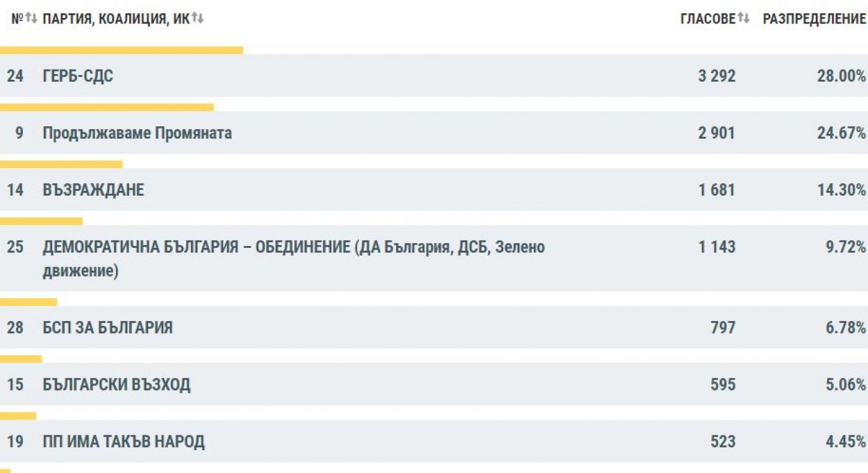The height and width of the screenshot is (473, 868).
Task: Click the ГЛАСОВЕ column header text
Action: 708,19
